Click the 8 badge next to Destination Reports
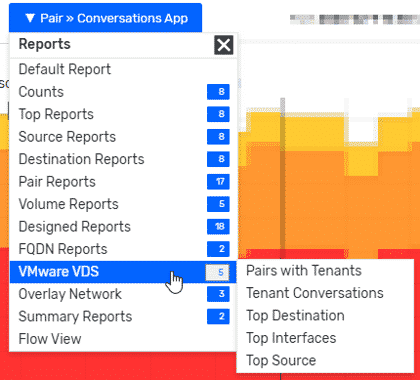The height and width of the screenshot is (380, 420). click(218, 159)
